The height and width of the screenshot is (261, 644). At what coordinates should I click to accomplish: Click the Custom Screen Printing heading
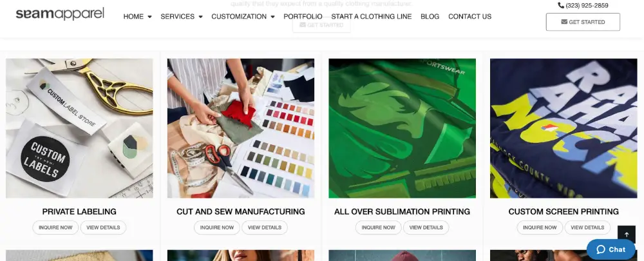pyautogui.click(x=563, y=211)
